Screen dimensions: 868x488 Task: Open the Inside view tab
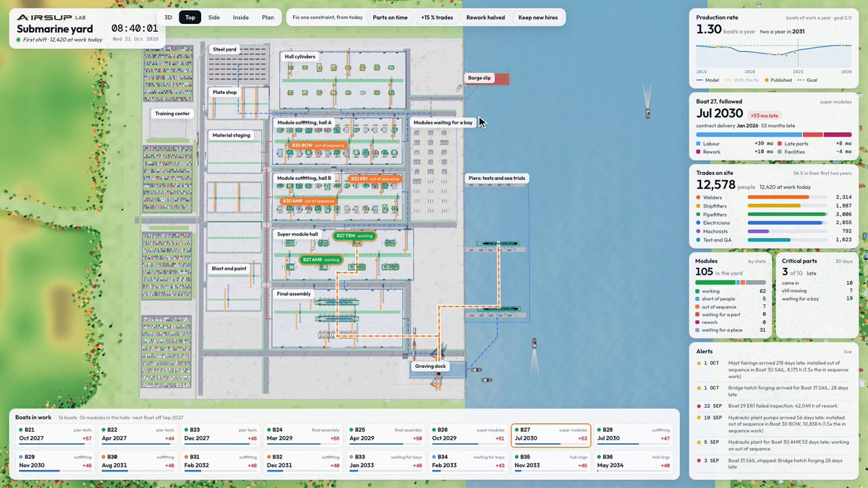click(241, 17)
